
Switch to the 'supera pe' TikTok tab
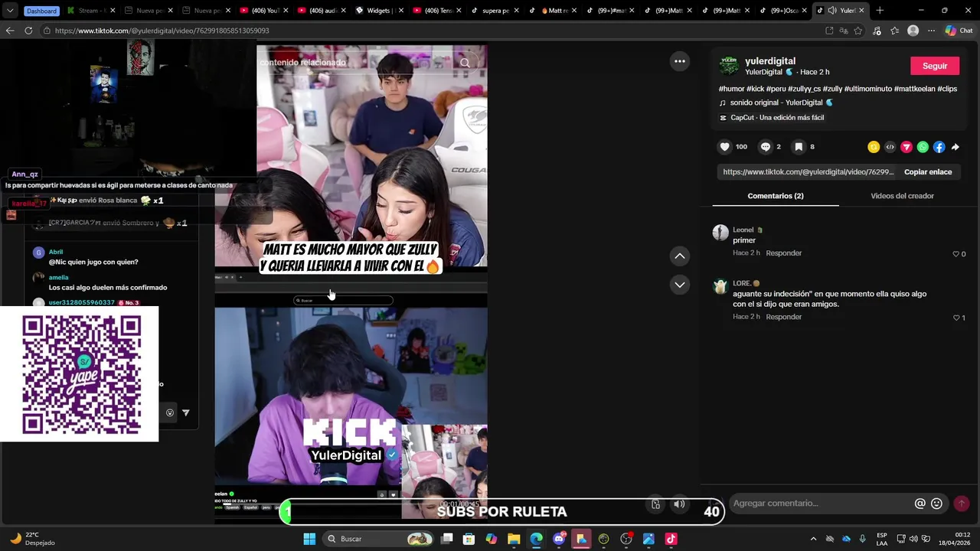(495, 11)
